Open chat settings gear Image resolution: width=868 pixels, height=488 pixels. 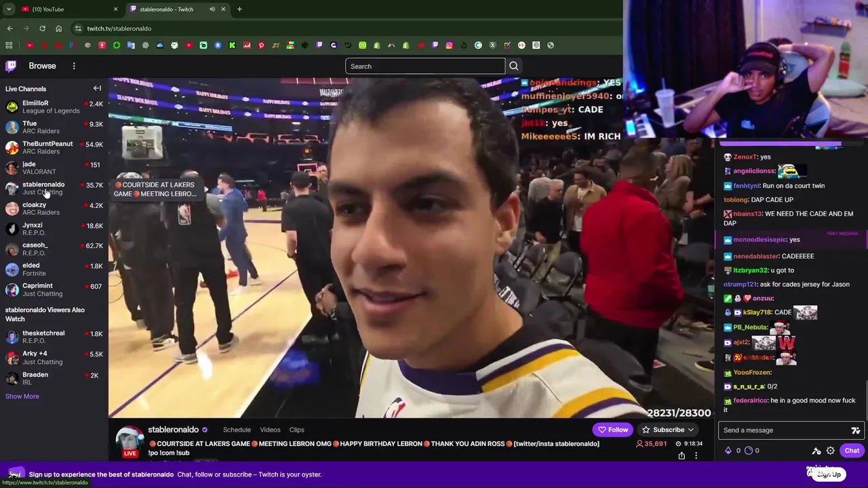point(830,451)
